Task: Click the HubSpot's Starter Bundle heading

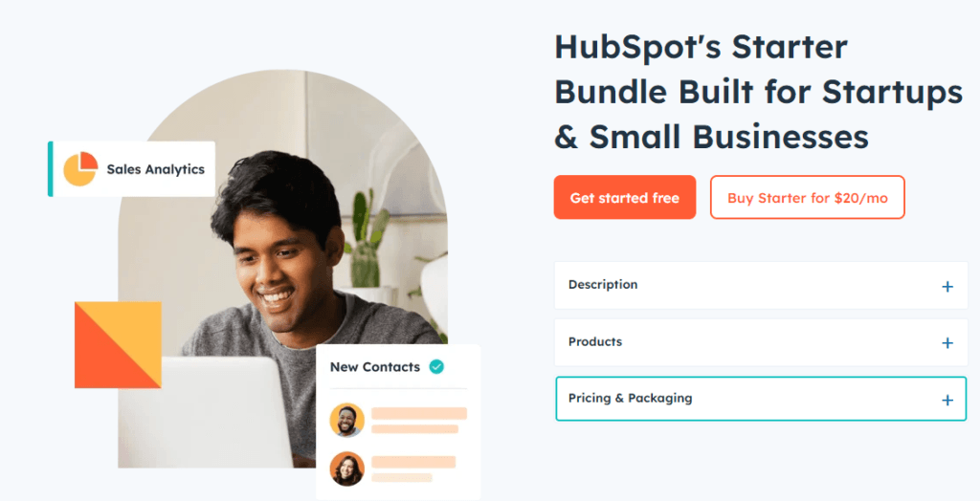Action: 758,91
